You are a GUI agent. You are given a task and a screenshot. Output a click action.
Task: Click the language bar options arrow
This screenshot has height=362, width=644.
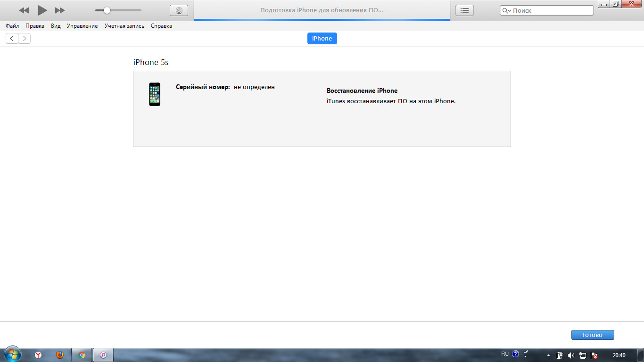pos(526,357)
